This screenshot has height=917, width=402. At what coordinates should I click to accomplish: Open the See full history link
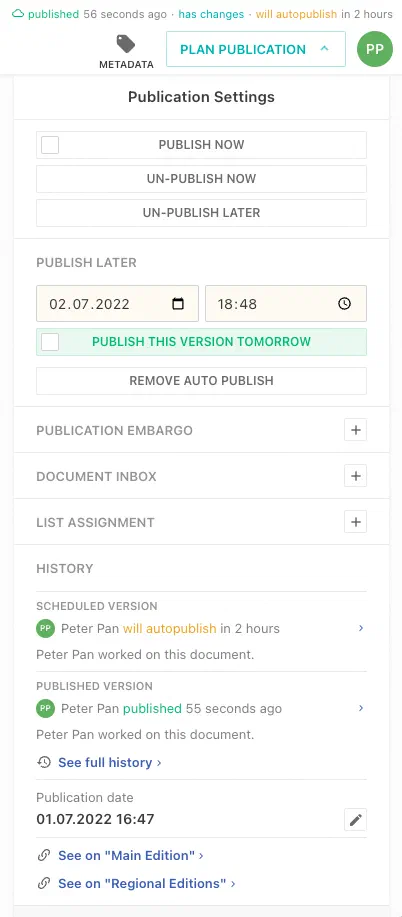point(109,763)
